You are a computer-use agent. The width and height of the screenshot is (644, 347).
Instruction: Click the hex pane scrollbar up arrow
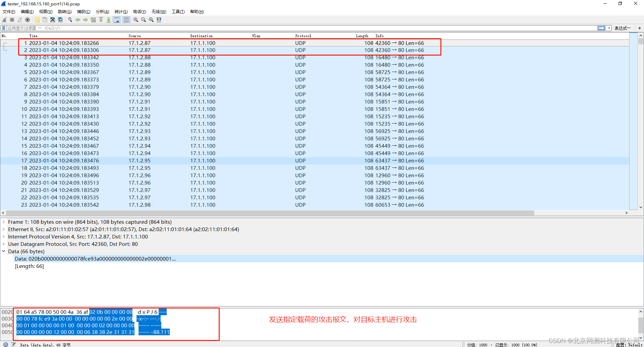[641, 311]
